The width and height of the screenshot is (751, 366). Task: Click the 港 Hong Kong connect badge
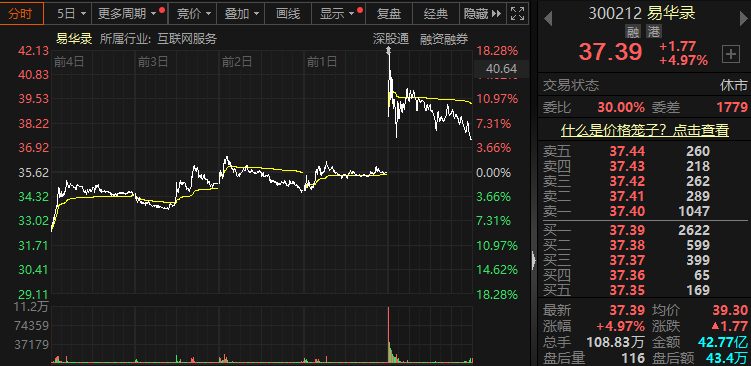coord(653,32)
